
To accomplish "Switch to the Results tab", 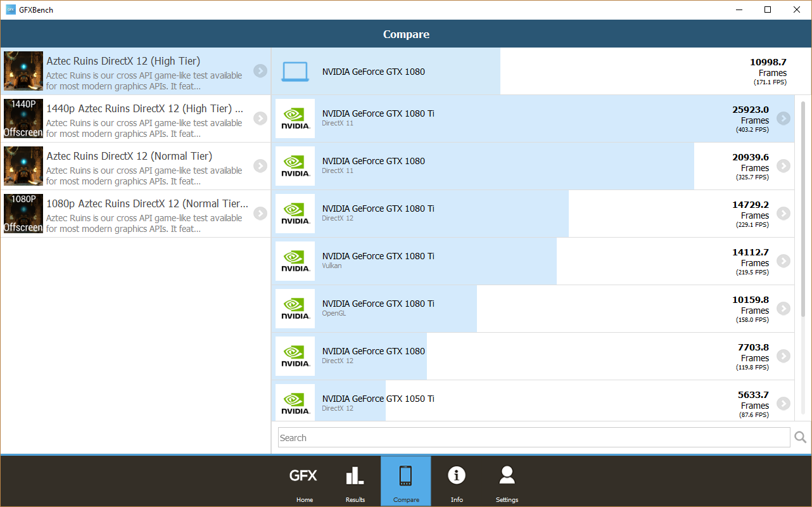I will (355, 481).
